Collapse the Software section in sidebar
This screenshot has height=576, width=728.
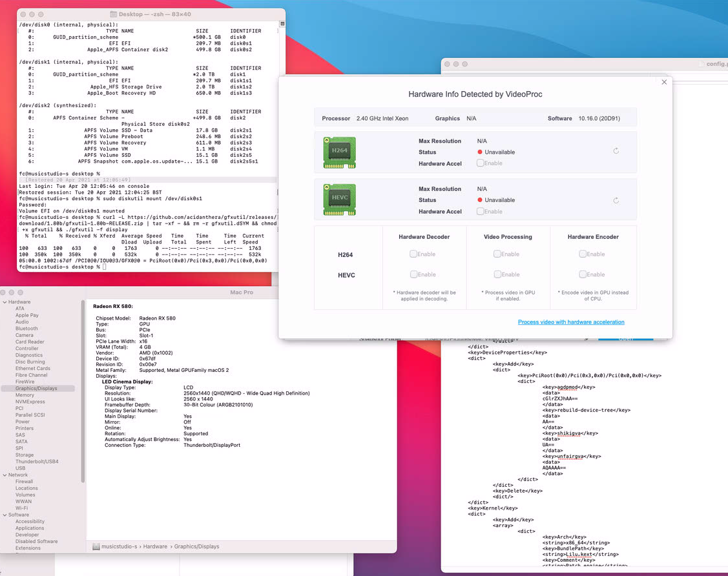pos(5,515)
